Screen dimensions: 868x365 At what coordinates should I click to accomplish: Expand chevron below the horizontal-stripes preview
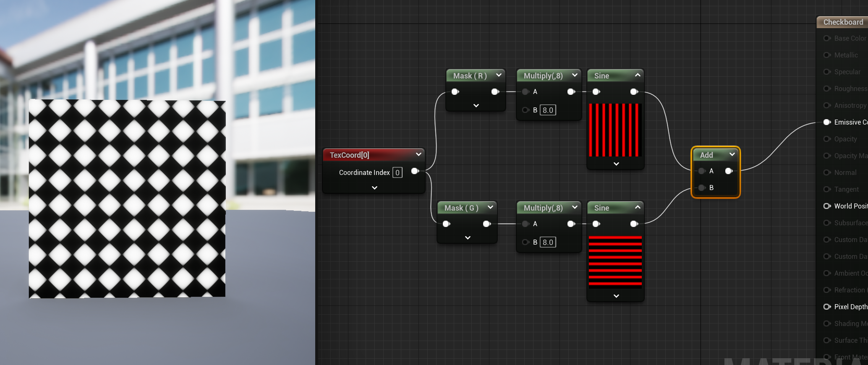(616, 296)
